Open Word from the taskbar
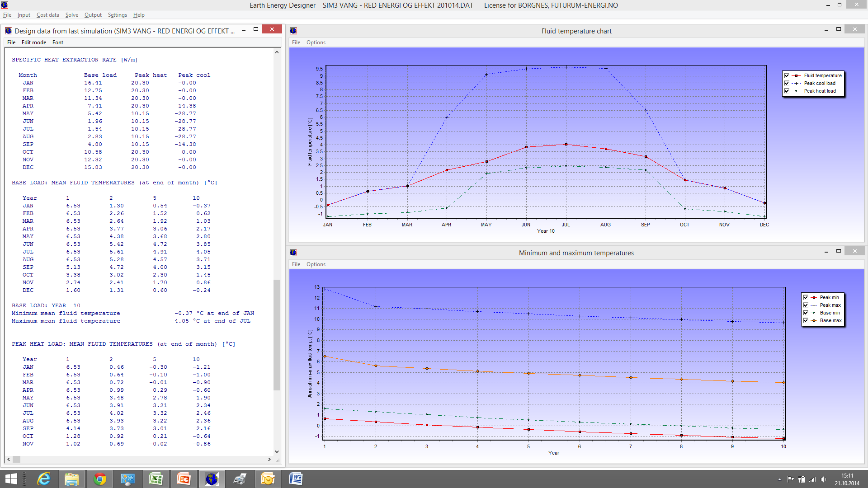 coord(296,479)
